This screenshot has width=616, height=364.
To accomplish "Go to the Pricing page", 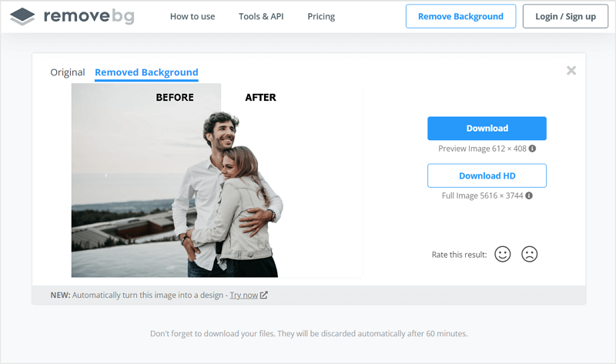I will (321, 16).
